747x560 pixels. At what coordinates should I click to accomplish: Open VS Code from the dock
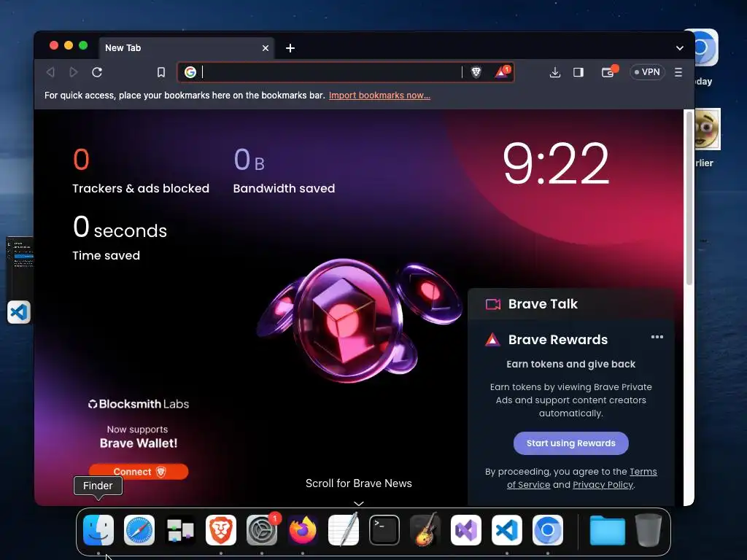[507, 530]
